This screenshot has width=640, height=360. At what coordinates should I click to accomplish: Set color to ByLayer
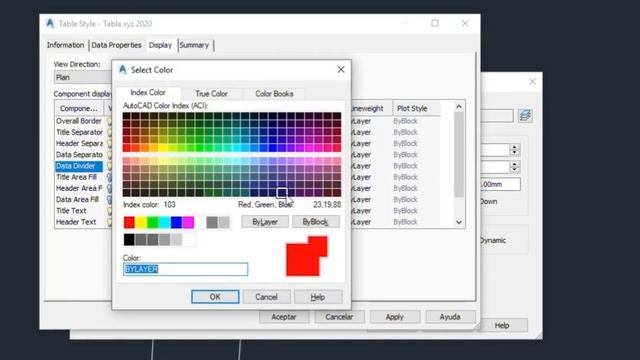pos(265,222)
